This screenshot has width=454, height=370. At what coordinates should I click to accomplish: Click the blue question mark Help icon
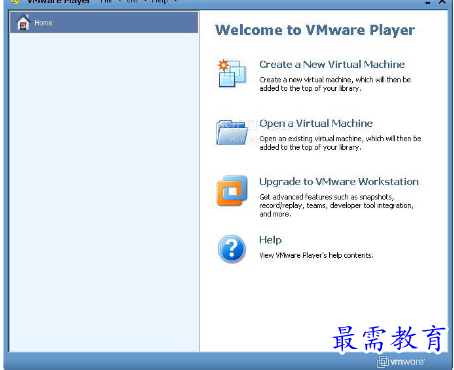[x=232, y=249]
